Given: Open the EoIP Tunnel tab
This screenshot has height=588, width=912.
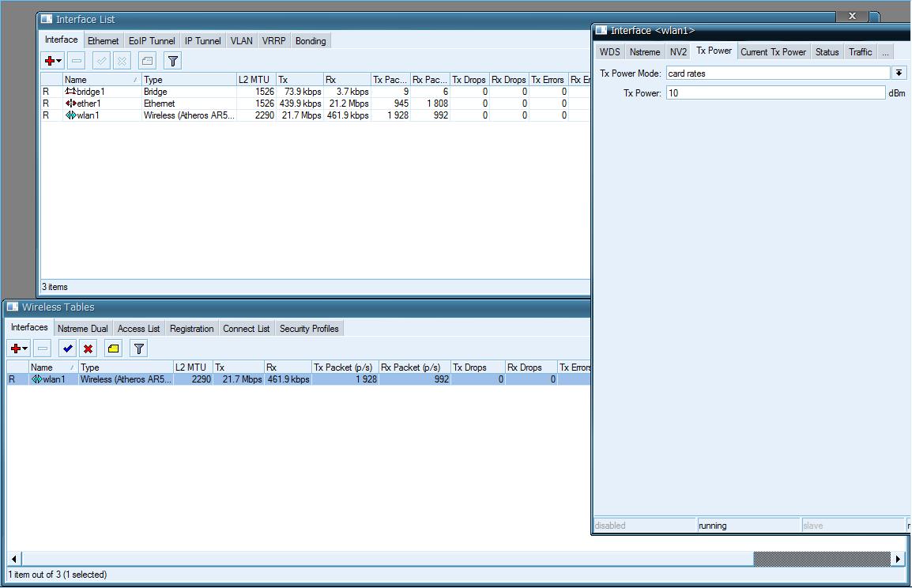Looking at the screenshot, I should pyautogui.click(x=152, y=41).
